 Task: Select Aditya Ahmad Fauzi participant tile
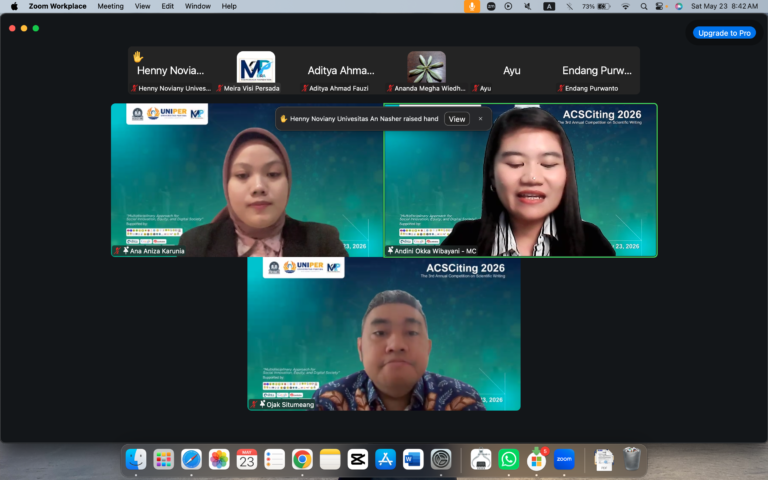[341, 71]
